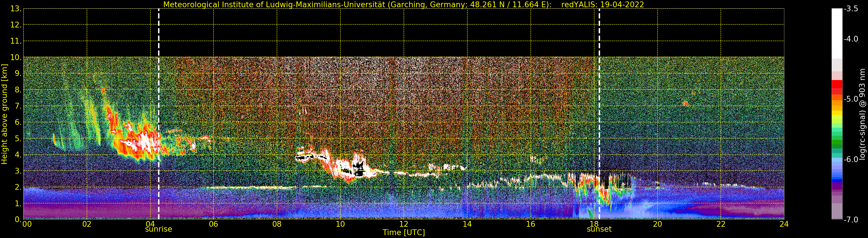Click height-axis tick '2.'

[18, 187]
